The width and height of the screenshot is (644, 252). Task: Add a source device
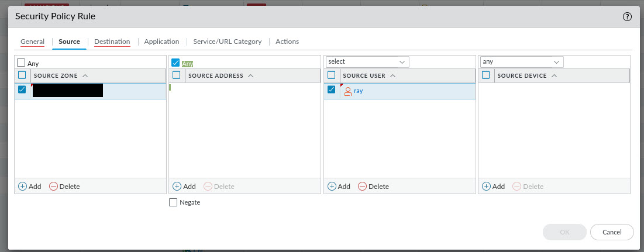tap(493, 187)
